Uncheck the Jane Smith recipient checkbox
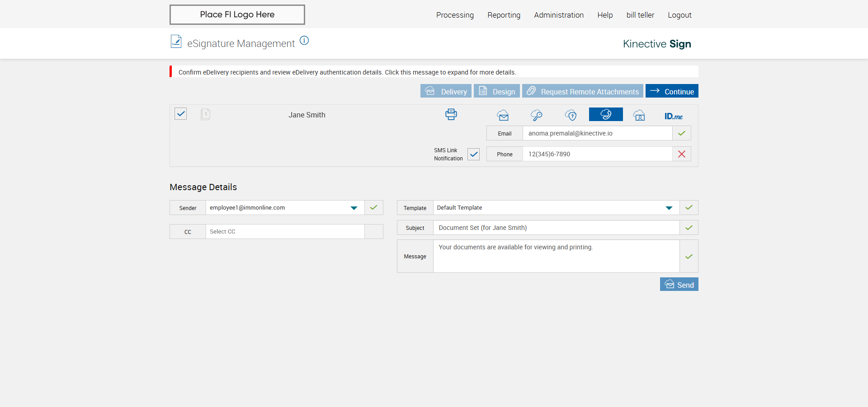This screenshot has width=868, height=407. [x=181, y=114]
